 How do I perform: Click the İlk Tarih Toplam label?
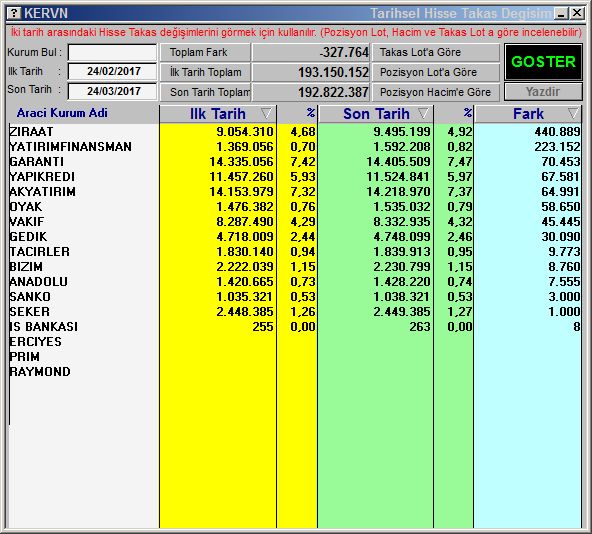pyautogui.click(x=205, y=72)
